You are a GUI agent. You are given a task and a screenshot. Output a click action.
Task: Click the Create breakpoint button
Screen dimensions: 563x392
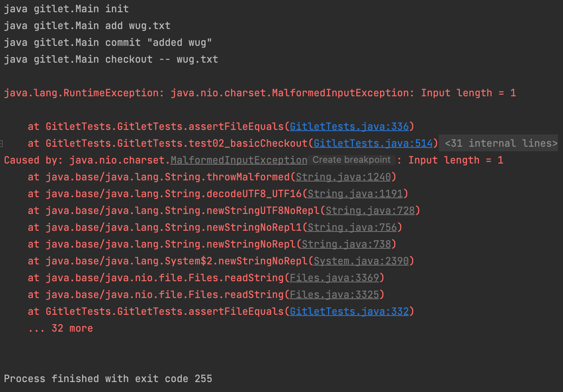351,160
